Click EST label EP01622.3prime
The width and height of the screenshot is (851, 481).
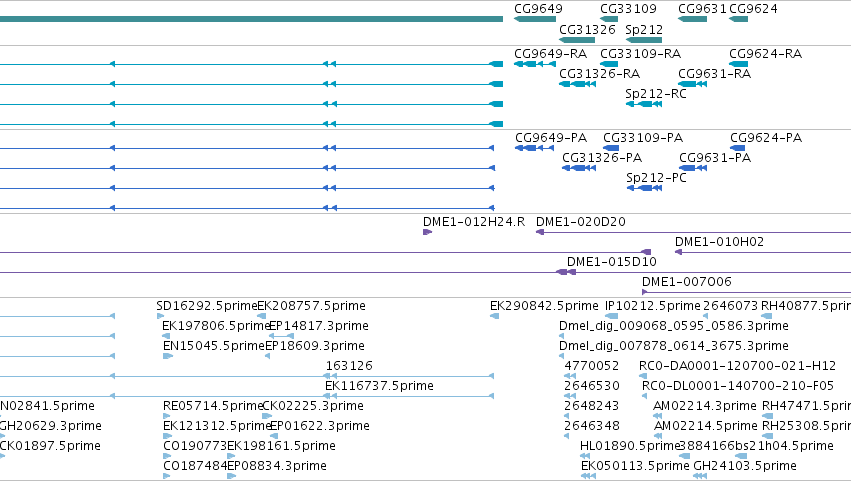pyautogui.click(x=320, y=426)
